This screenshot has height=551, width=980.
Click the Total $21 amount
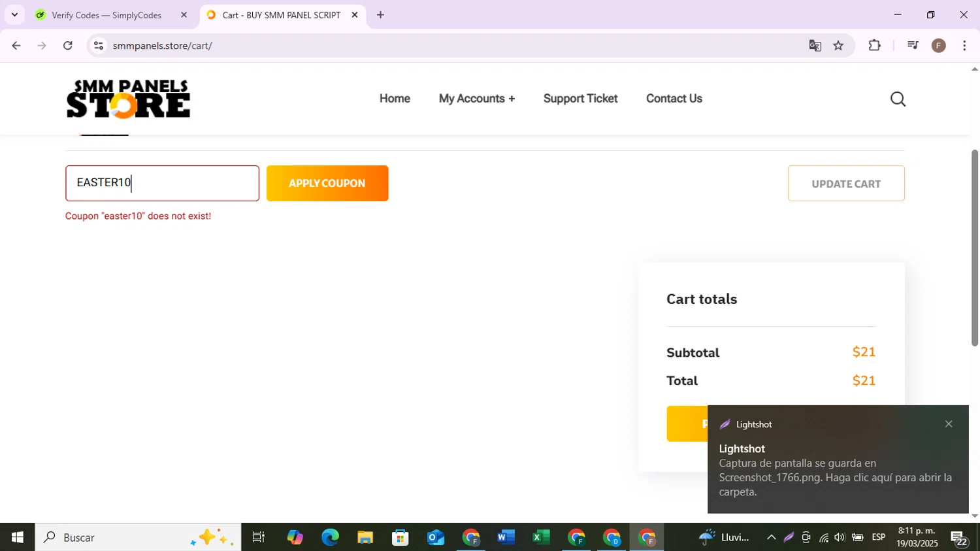pyautogui.click(x=864, y=380)
